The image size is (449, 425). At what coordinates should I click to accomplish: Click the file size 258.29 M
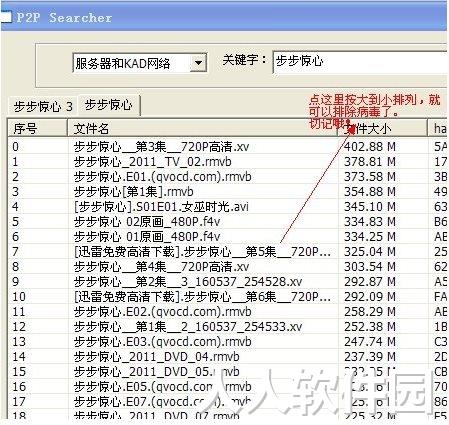click(370, 312)
